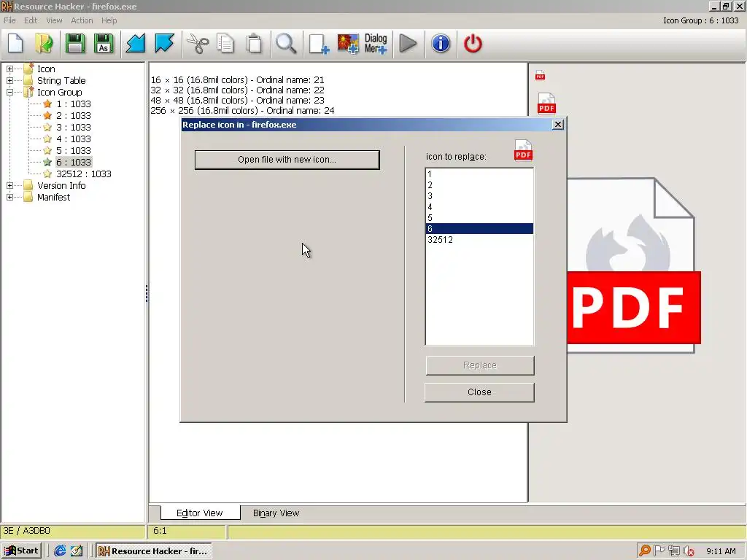Copy using the two-pages toolbar icon
The width and height of the screenshot is (747, 560).
(225, 44)
